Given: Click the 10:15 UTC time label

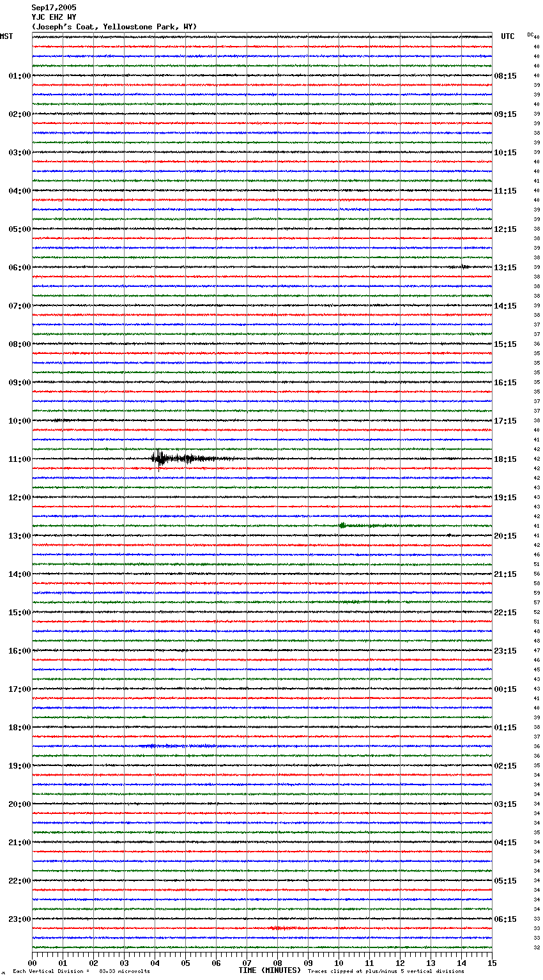Looking at the screenshot, I should [505, 153].
